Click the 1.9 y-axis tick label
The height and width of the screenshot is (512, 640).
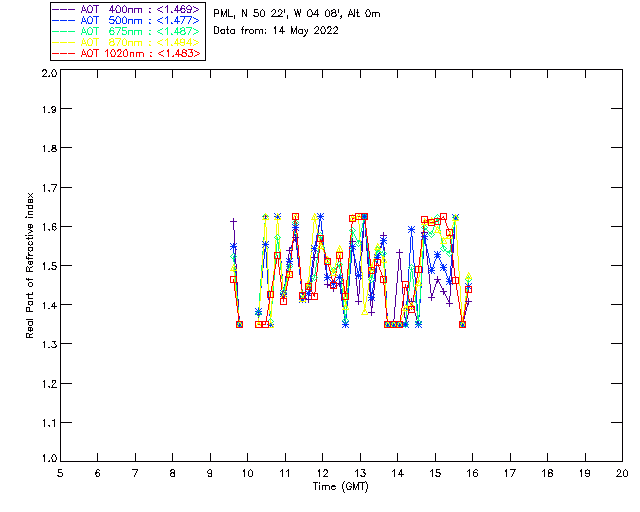[x=49, y=109]
